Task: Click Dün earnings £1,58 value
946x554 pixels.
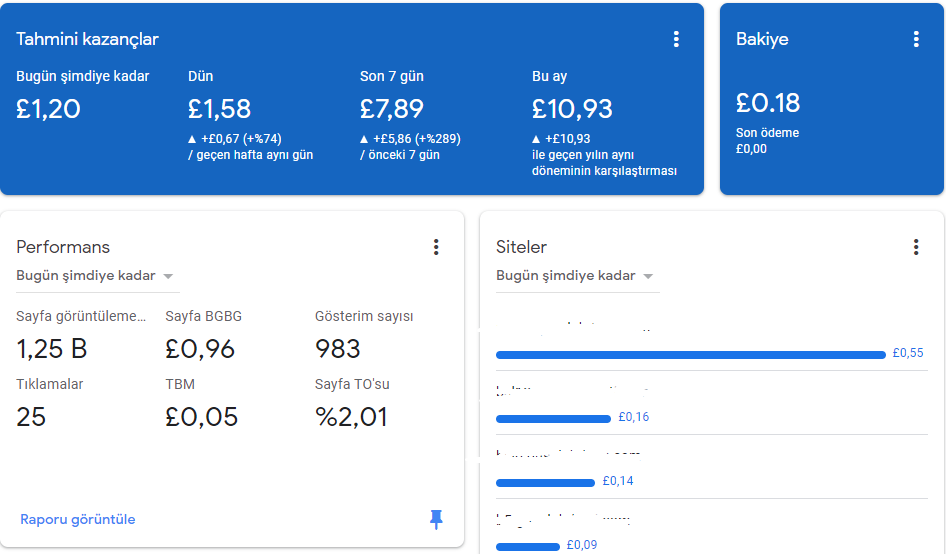Action: point(219,109)
